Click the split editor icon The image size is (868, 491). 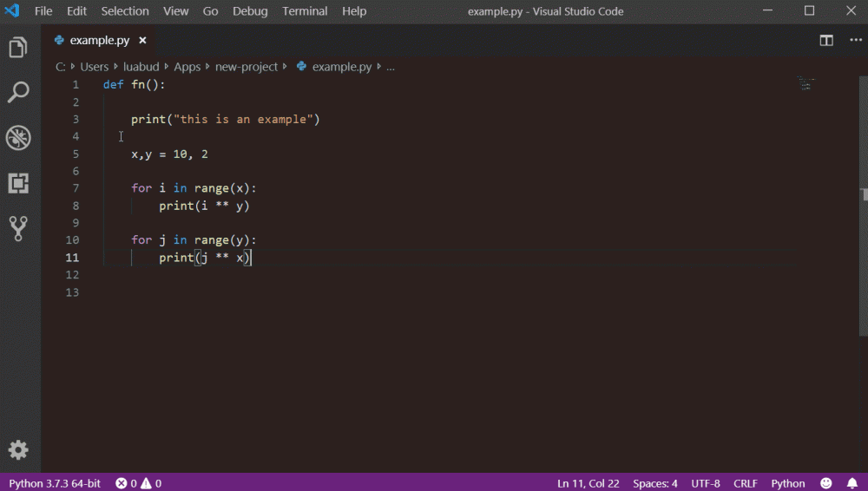point(826,41)
